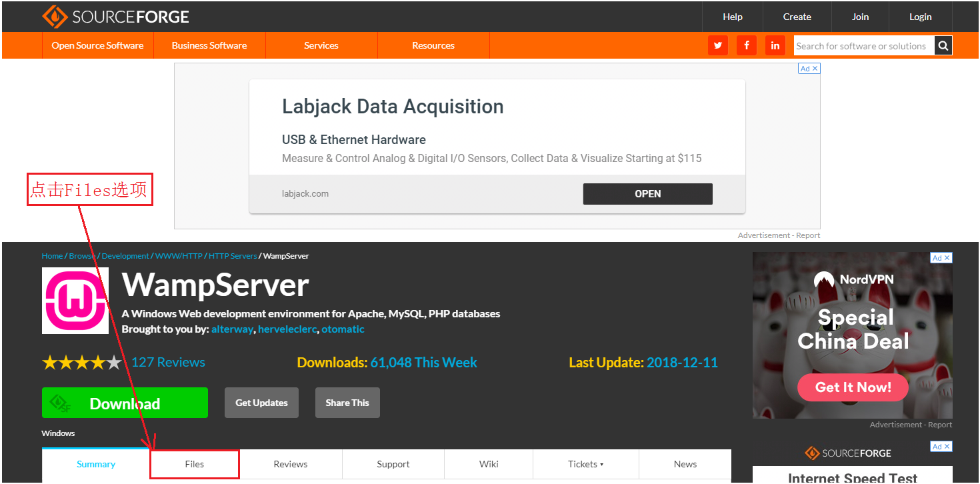
Task: Click labjack.com text in ad
Action: (305, 194)
